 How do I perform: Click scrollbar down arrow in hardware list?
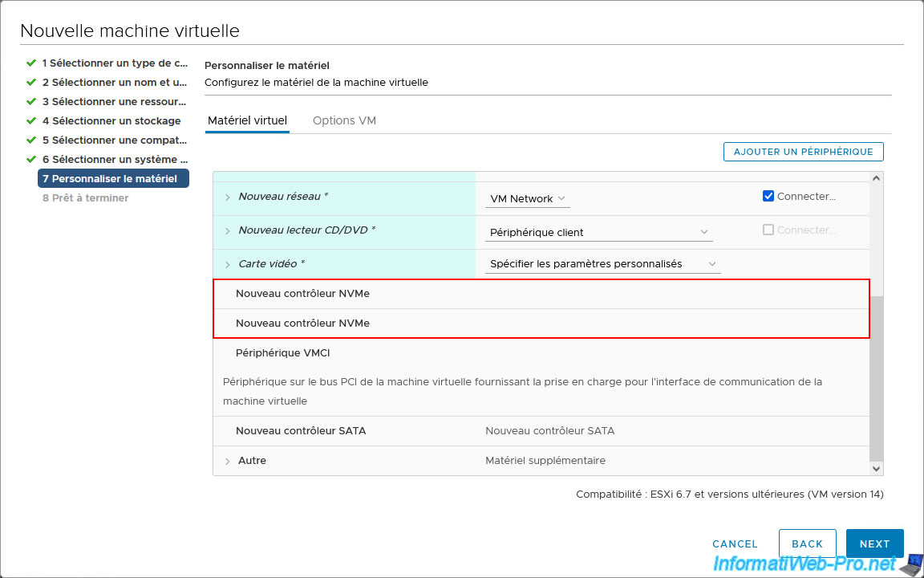(x=876, y=468)
